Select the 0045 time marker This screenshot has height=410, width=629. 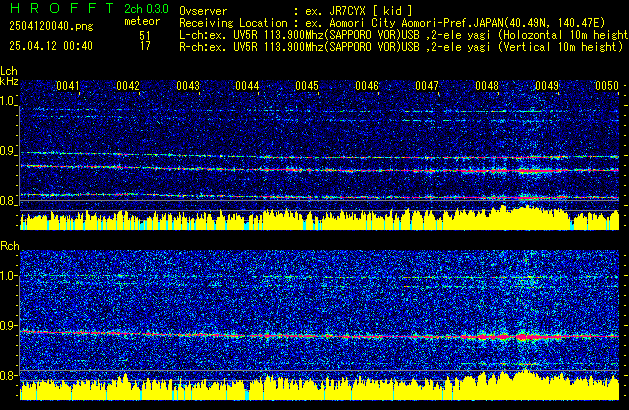click(x=307, y=86)
